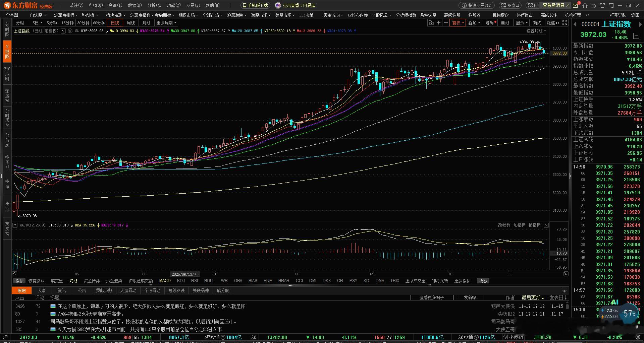This screenshot has height=343, width=644.
Task: Switch chart to 15分钟 period
Action: (x=67, y=23)
